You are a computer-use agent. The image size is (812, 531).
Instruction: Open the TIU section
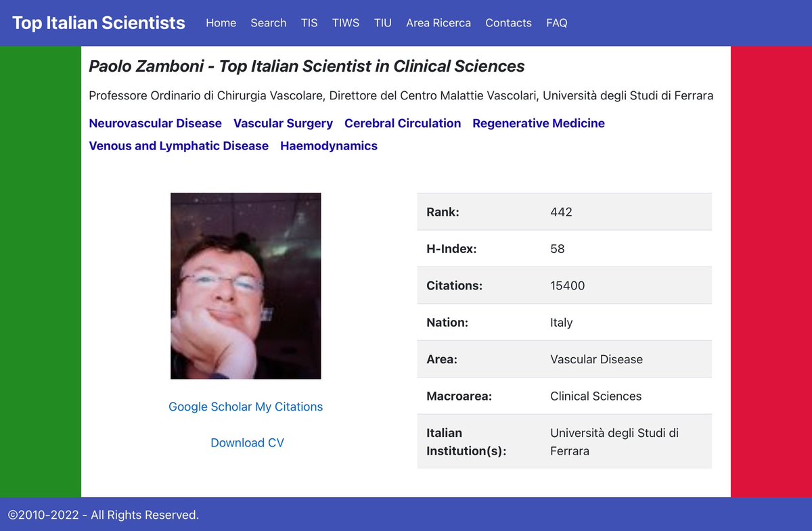tap(382, 22)
